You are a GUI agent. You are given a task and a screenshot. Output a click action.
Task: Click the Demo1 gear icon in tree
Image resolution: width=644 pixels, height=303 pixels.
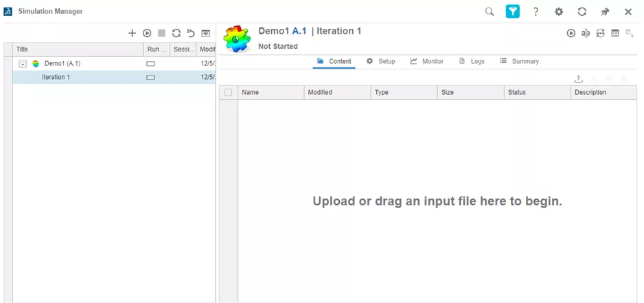coord(36,64)
